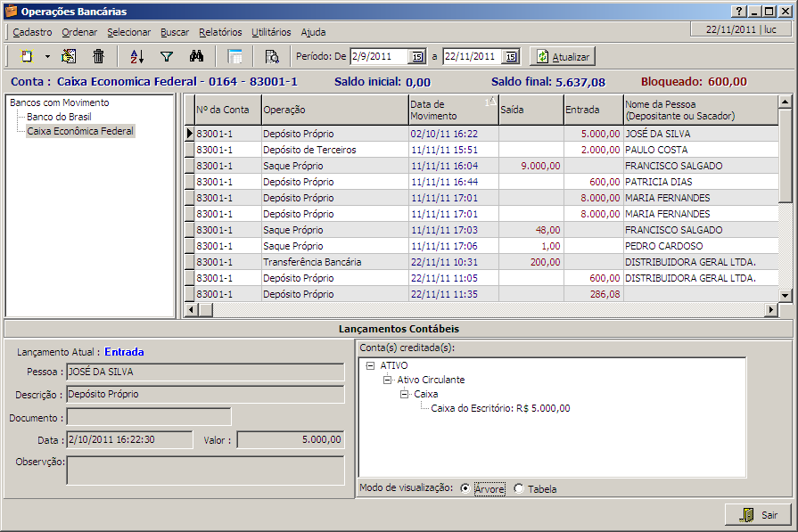This screenshot has height=532, width=798.
Task: Collapse the ATIVO tree node
Action: [x=371, y=365]
